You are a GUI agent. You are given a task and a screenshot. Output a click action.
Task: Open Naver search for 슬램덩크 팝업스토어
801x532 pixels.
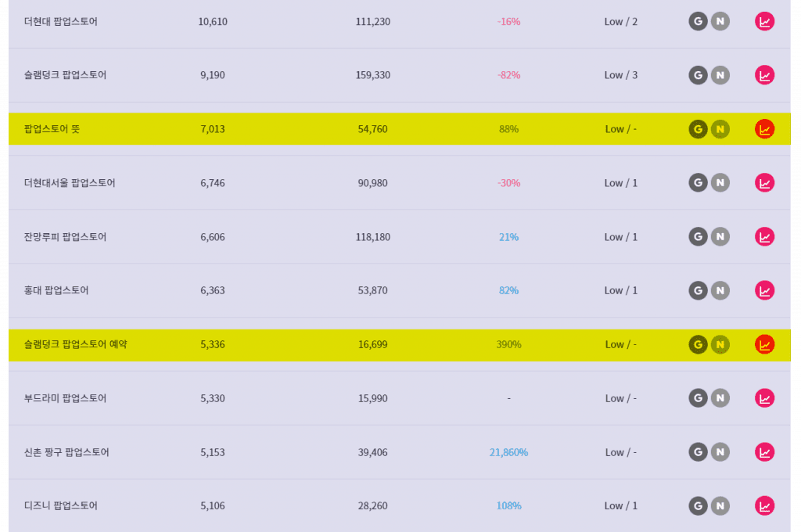click(x=720, y=75)
